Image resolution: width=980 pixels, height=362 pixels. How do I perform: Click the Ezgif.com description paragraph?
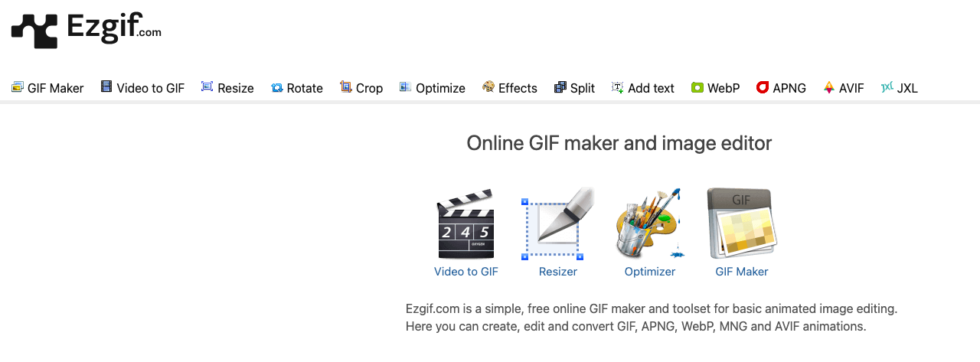coord(652,318)
